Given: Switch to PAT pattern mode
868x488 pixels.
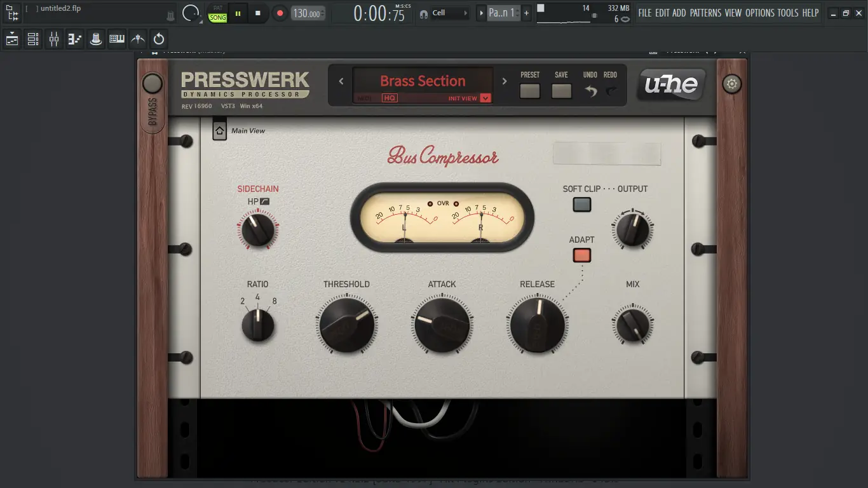Looking at the screenshot, I should (218, 8).
